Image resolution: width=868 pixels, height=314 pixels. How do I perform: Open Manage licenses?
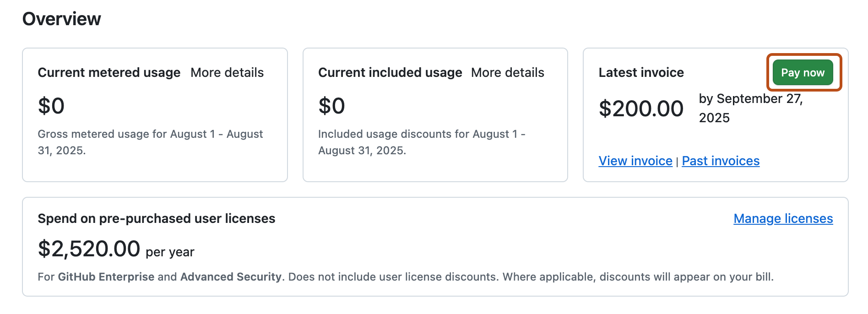click(x=783, y=219)
